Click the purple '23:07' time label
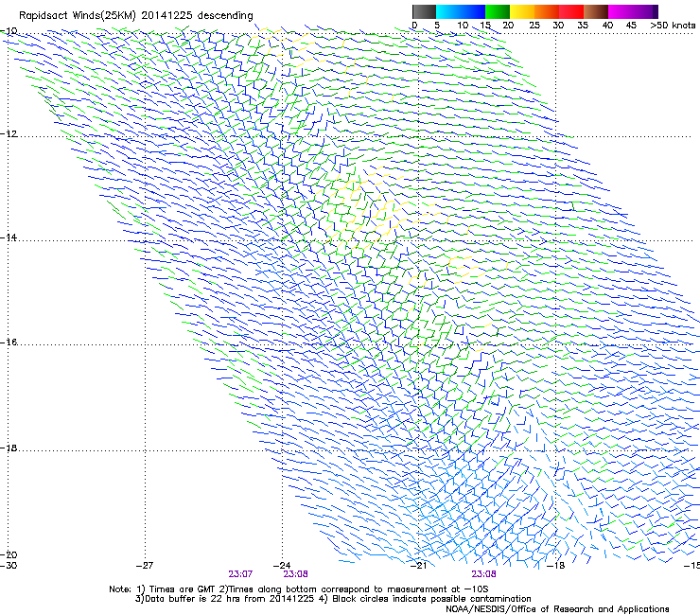Viewport: 700px width, 615px height. [240, 574]
